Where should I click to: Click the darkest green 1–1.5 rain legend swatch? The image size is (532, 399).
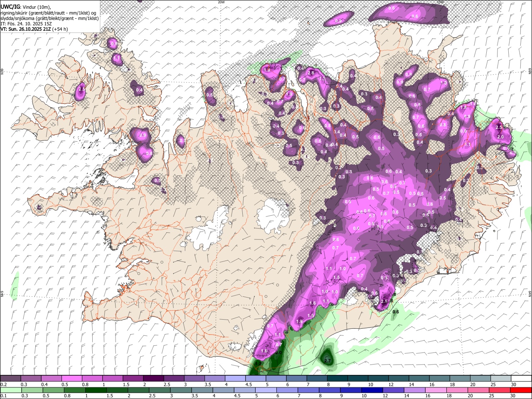pos(96,390)
